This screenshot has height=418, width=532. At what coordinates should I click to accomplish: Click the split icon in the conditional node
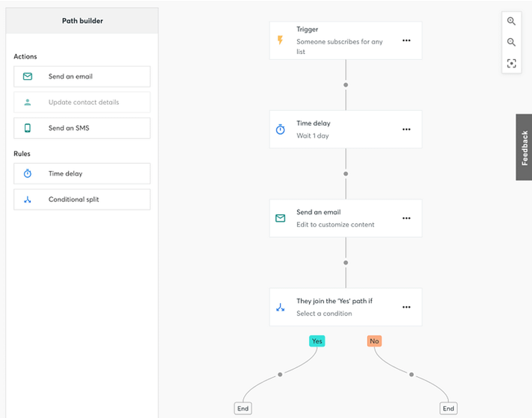tap(280, 307)
